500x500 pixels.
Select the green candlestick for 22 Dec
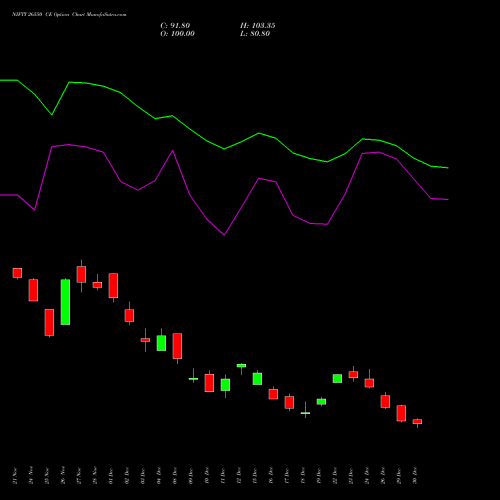pos(337,378)
